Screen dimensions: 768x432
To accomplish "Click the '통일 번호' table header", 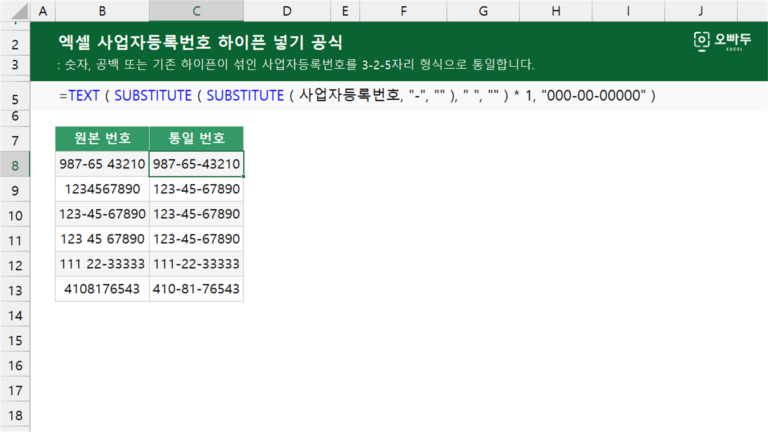I will (x=196, y=138).
